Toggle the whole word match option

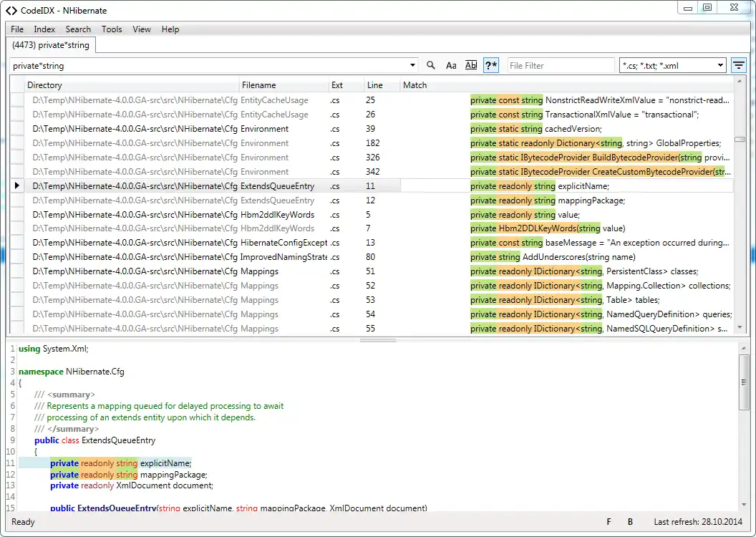[x=471, y=65]
